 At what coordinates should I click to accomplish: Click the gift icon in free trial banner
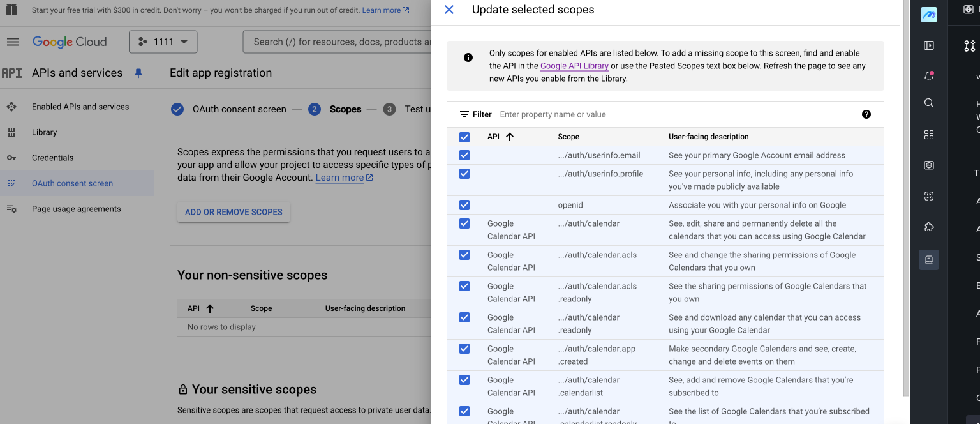(x=11, y=10)
